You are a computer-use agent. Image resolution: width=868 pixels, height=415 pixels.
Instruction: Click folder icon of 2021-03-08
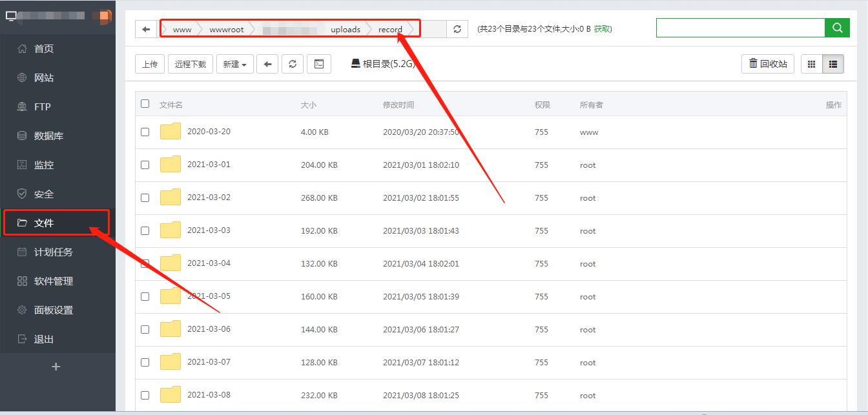pyautogui.click(x=170, y=395)
